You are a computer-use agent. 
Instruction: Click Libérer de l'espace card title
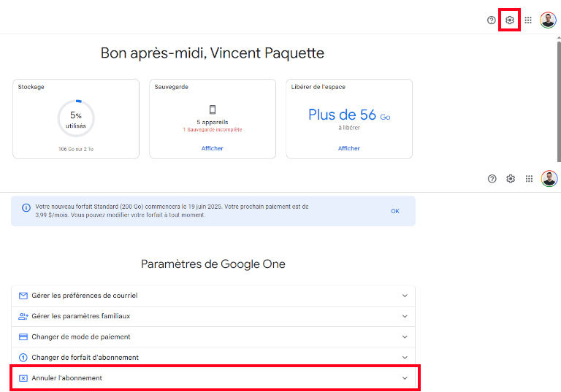coord(318,87)
